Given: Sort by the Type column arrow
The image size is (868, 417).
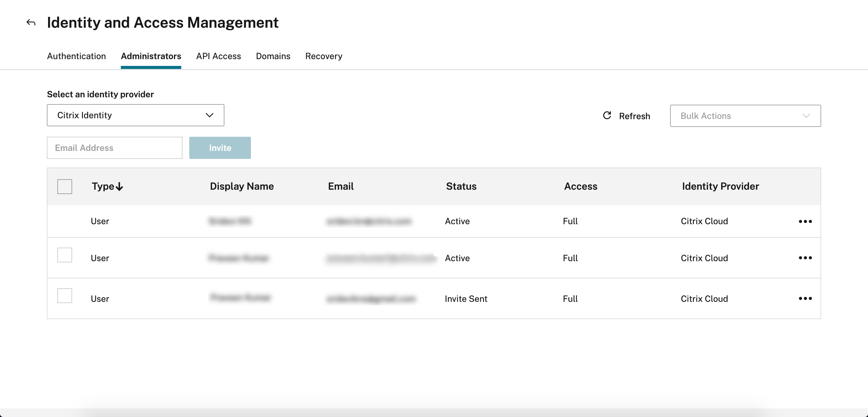Looking at the screenshot, I should tap(119, 186).
